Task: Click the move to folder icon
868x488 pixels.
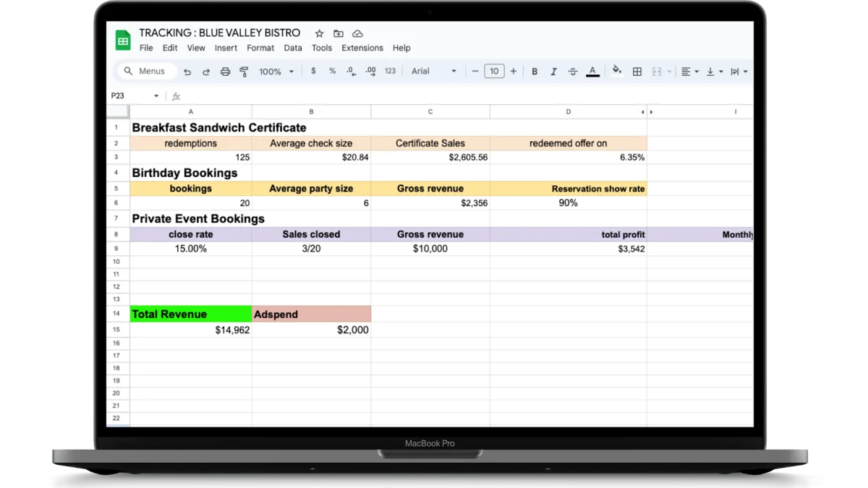Action: click(338, 33)
